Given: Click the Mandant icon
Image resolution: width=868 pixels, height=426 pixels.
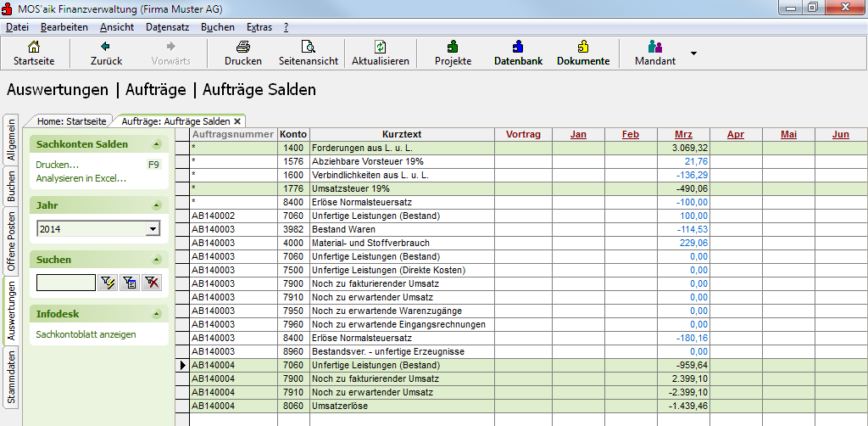Looking at the screenshot, I should pos(655,47).
